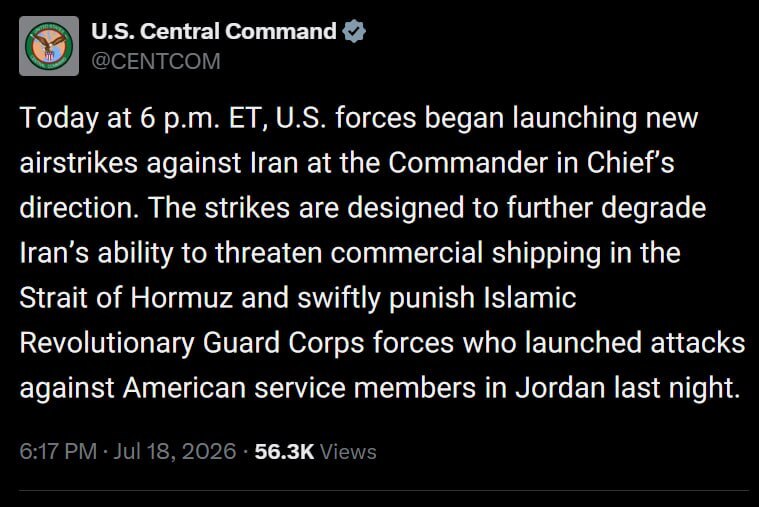Click the 56.3K view count number
Viewport: 759px width, 507px height.
point(285,451)
